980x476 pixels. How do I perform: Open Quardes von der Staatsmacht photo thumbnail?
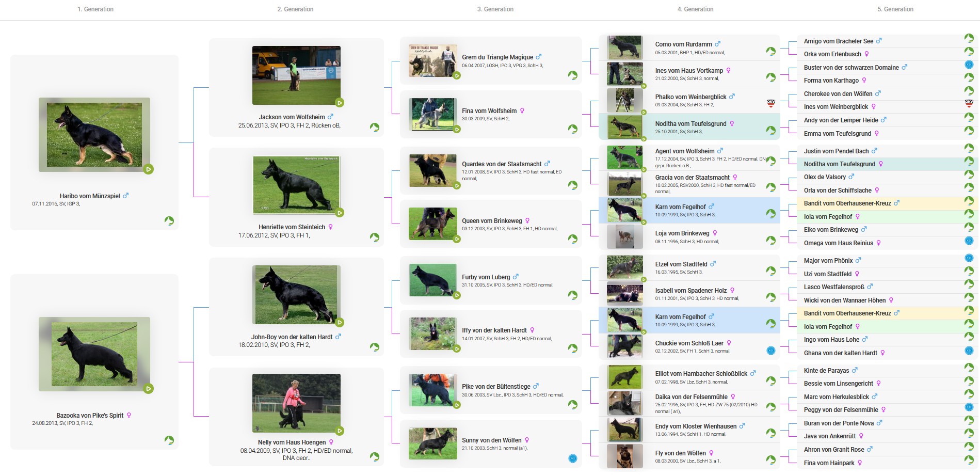432,171
